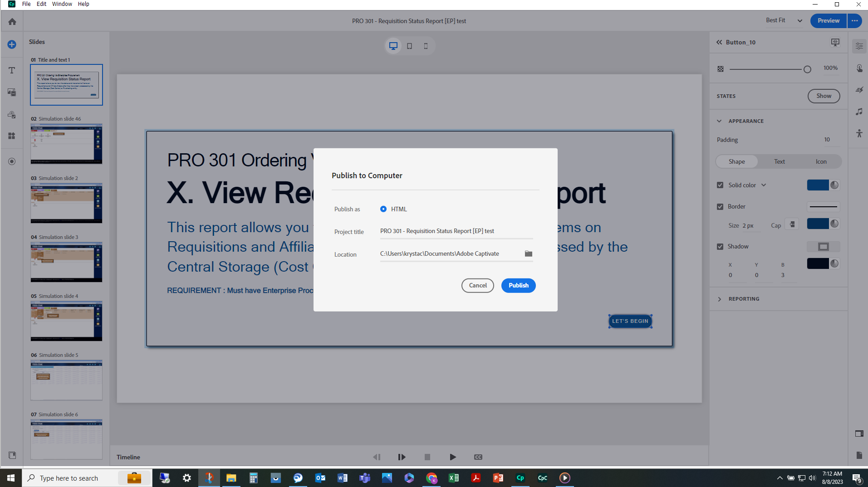Screen dimensions: 868x487
Task: Click the Publish button
Action: click(518, 286)
